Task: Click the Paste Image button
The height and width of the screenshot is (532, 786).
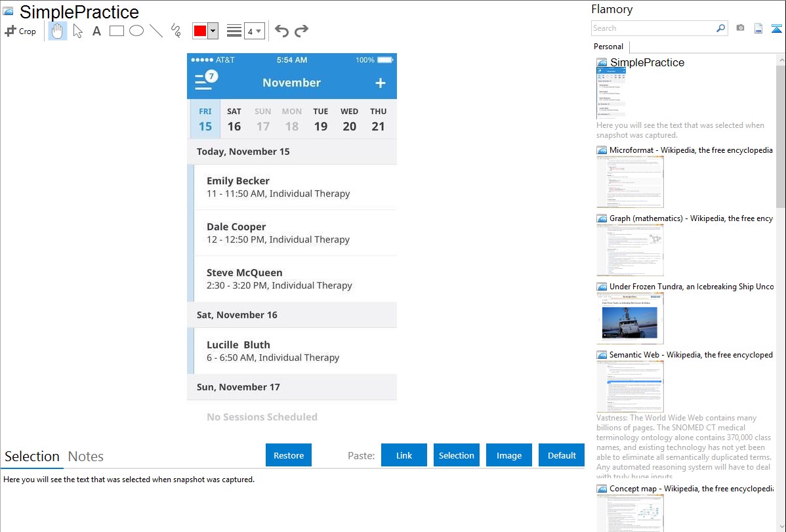Action: (x=508, y=455)
